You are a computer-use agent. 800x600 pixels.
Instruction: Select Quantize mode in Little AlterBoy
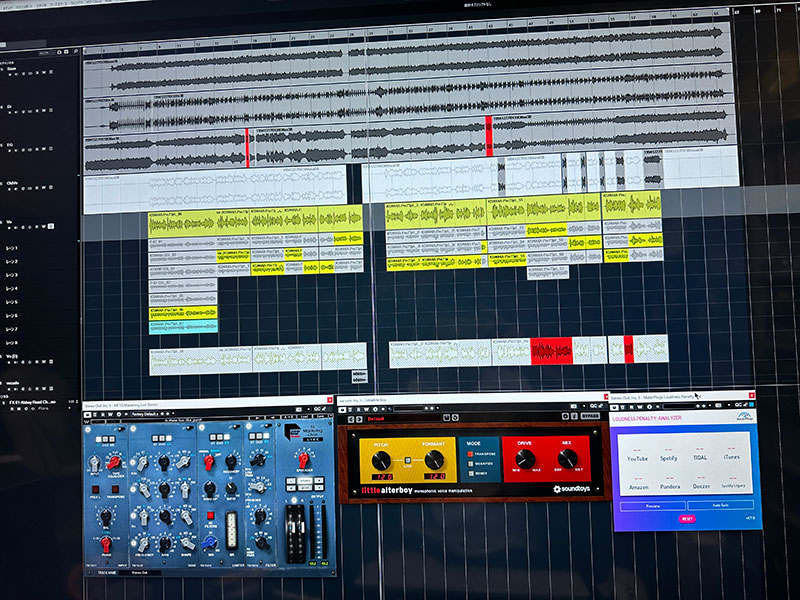coord(470,464)
